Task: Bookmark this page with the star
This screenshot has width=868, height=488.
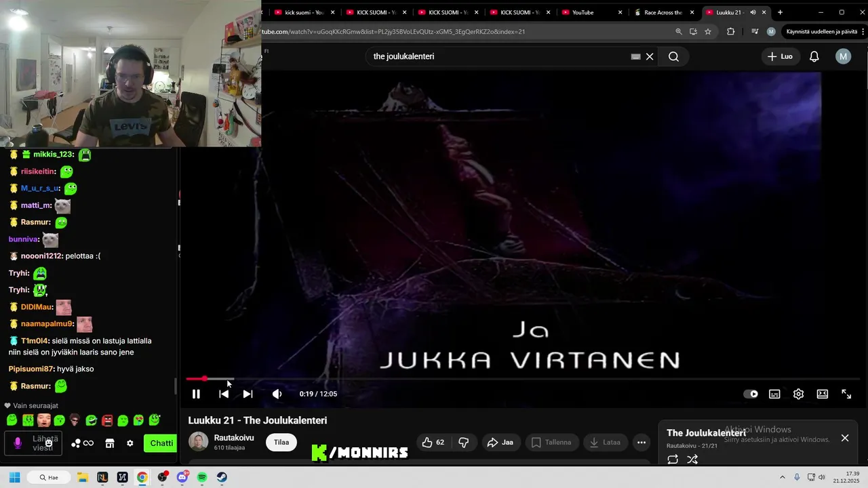Action: coord(708,31)
